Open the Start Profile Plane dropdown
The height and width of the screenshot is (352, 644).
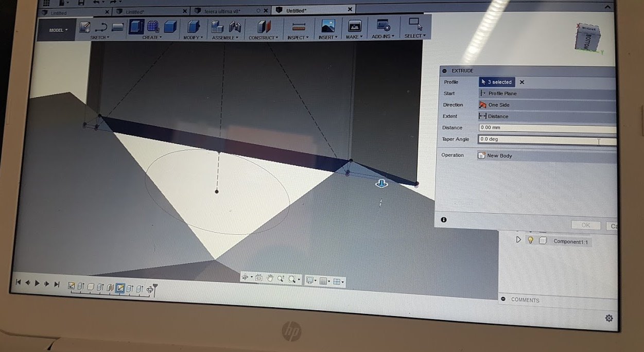coord(547,94)
